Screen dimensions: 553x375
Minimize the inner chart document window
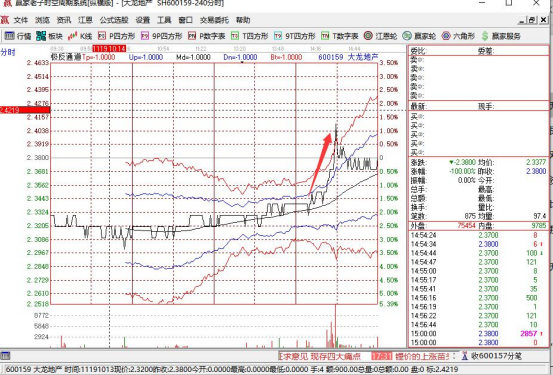[523, 20]
